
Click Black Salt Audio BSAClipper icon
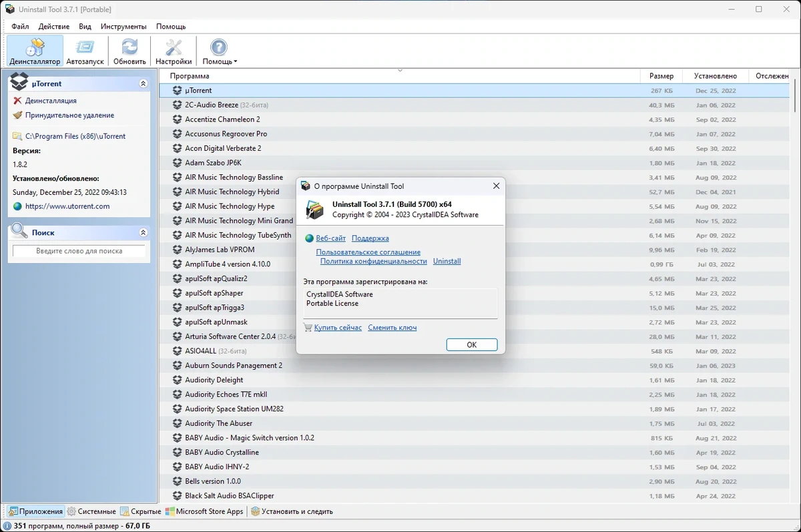pos(177,496)
